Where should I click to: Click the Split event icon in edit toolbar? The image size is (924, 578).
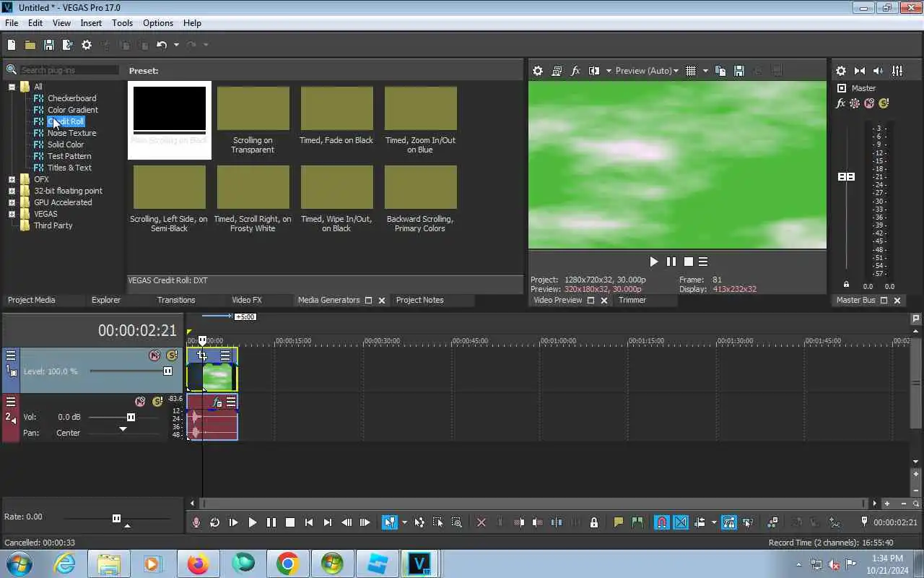point(557,522)
